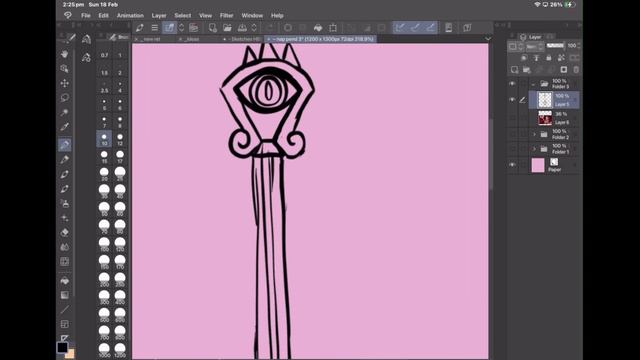Click the Save export icon in command bar
This screenshot has width=640, height=360.
point(242,28)
